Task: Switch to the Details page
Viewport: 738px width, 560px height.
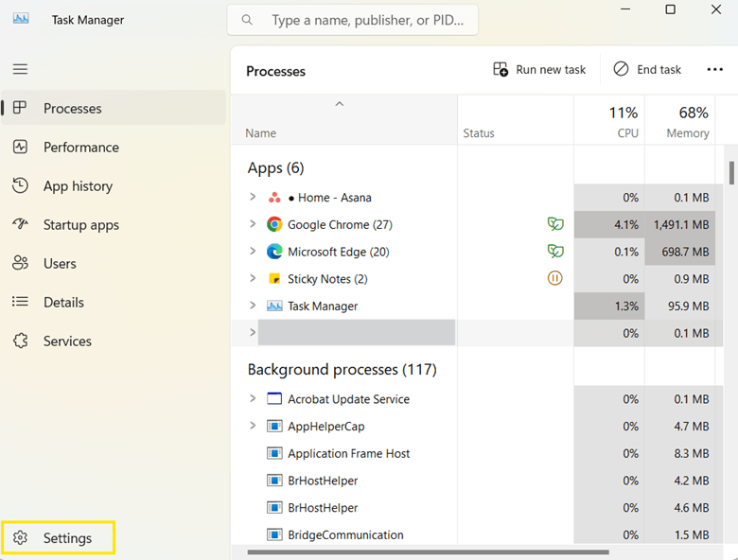Action: point(113,302)
